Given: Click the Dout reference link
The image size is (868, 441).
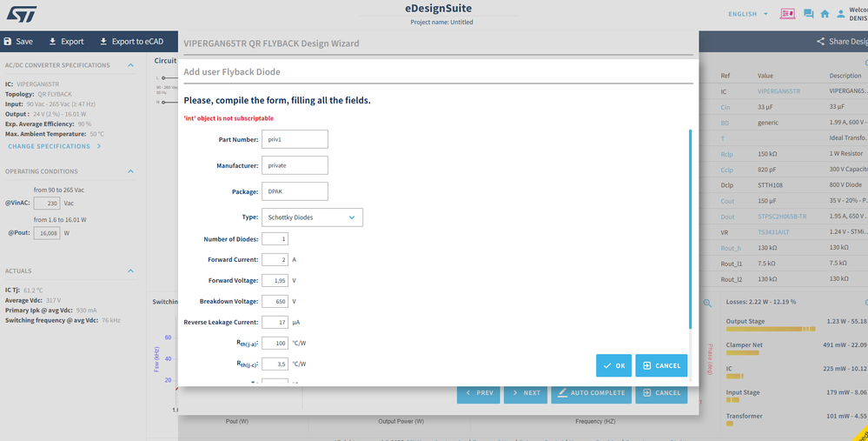Looking at the screenshot, I should [x=727, y=217].
